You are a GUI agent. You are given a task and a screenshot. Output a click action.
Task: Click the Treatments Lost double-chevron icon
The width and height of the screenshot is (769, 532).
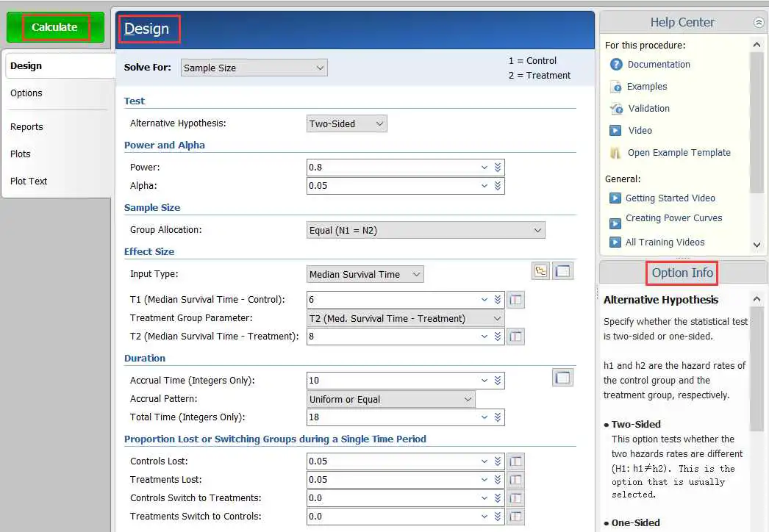click(498, 480)
